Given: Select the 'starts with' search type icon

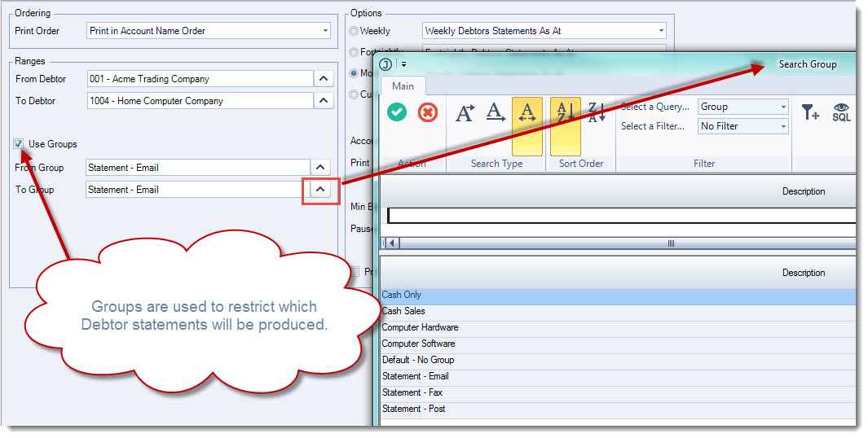Looking at the screenshot, I should coord(465,112).
